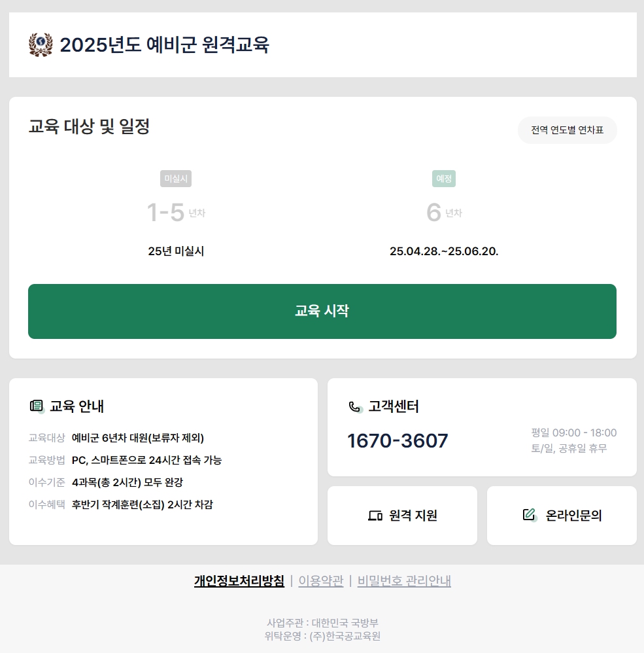Open the 원격 지원 card
Screen dimensions: 644x653
402,515
